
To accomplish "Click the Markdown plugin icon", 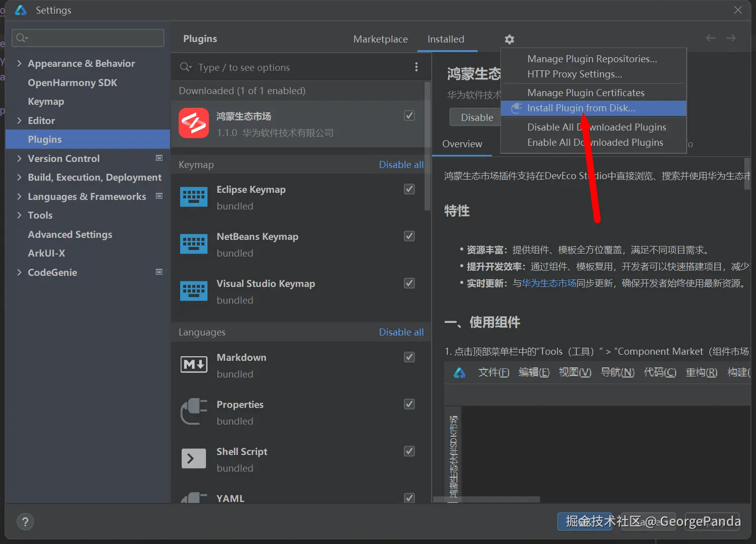I will pyautogui.click(x=194, y=364).
